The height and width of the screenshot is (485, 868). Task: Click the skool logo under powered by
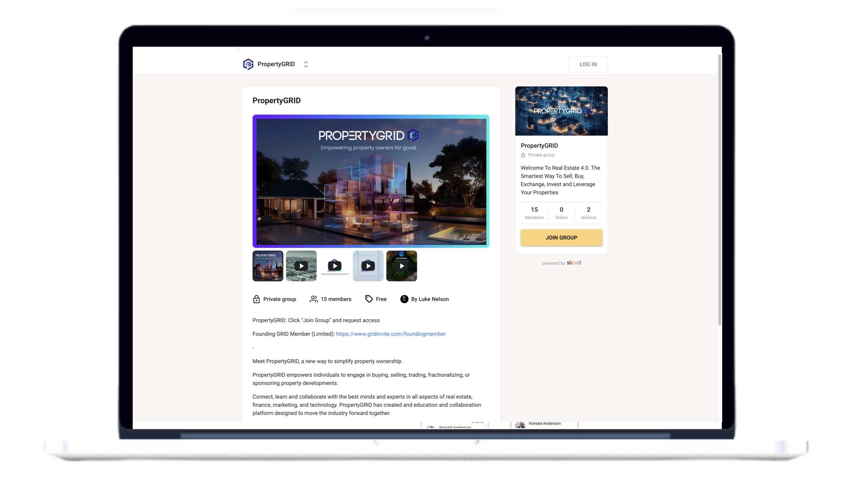(573, 263)
